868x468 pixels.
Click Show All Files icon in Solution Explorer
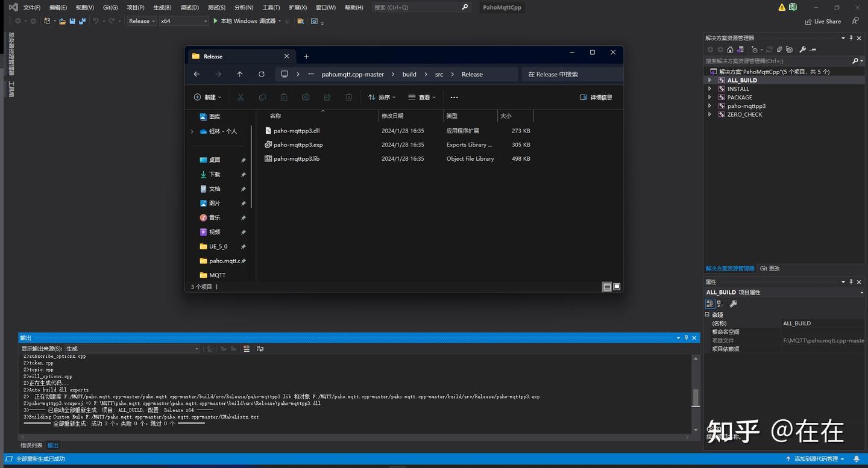[789, 50]
